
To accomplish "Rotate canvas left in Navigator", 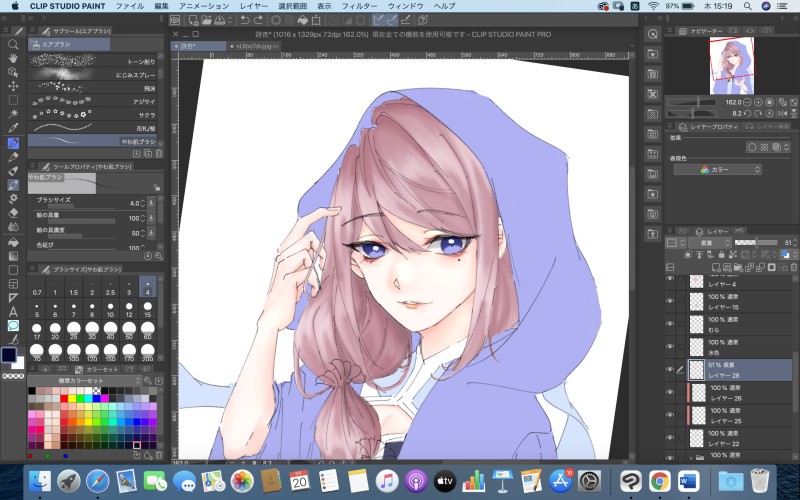I will tap(747, 113).
